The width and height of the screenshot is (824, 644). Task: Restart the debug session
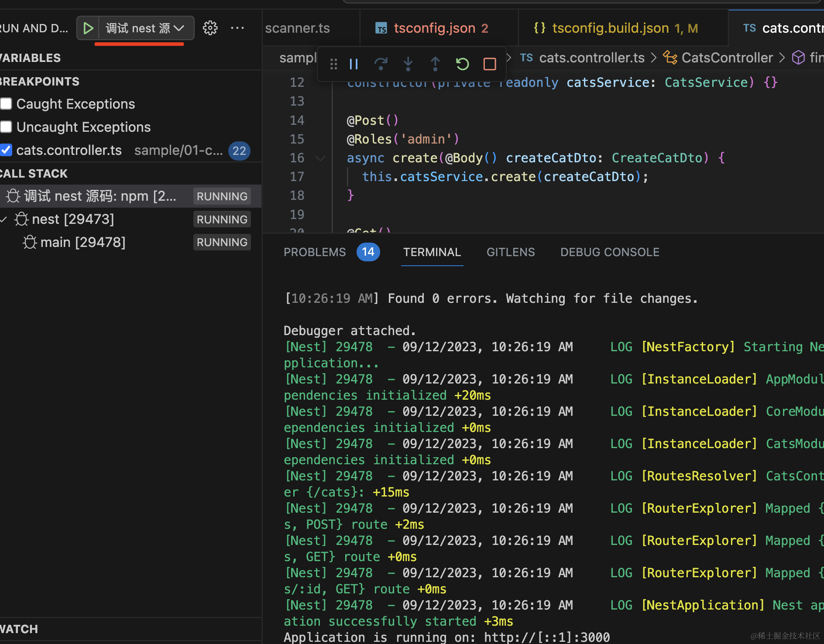pyautogui.click(x=462, y=64)
